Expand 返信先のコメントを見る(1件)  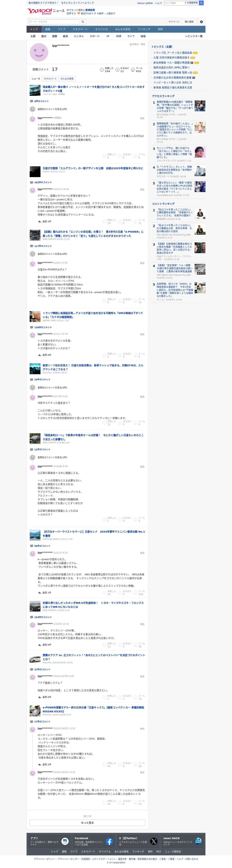(x=52, y=457)
